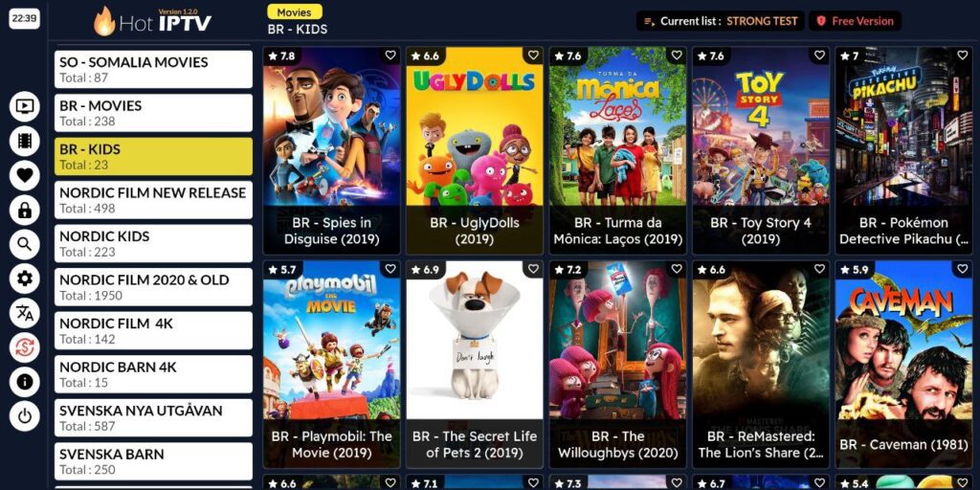Open the search magnifier icon
The width and height of the screenshot is (980, 490).
coord(24,245)
